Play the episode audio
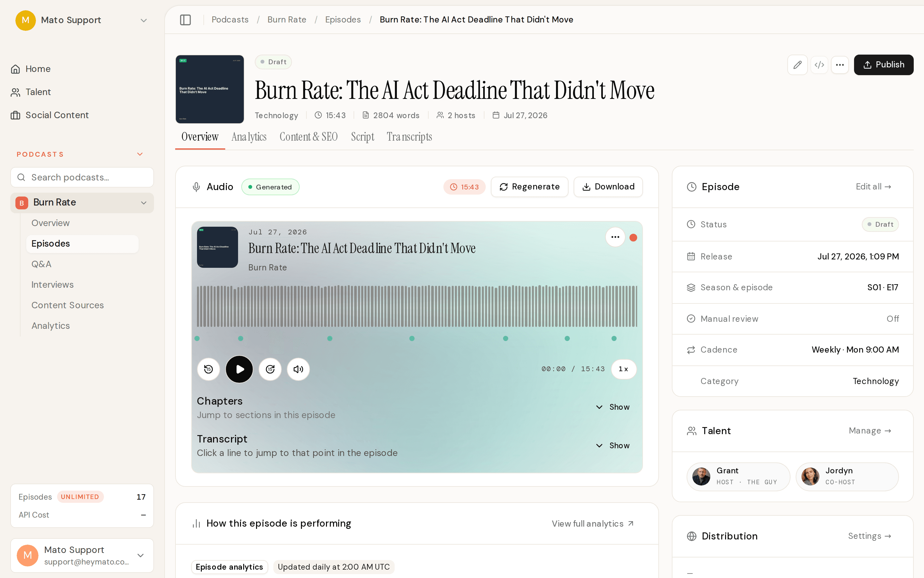 [x=239, y=369]
